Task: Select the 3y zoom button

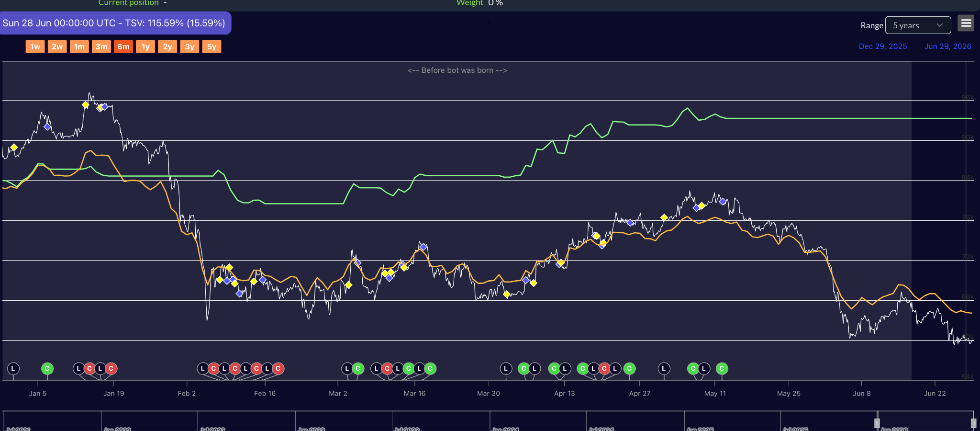Action: (189, 46)
